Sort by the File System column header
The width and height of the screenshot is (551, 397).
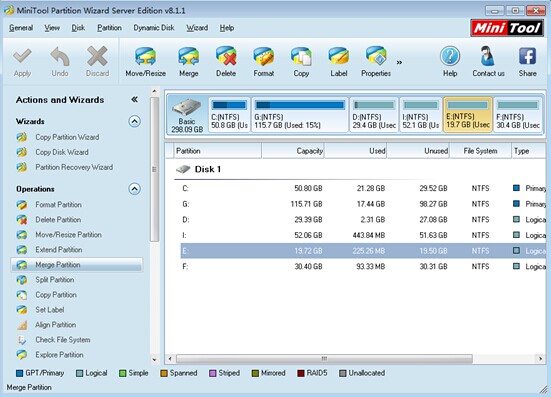click(480, 151)
